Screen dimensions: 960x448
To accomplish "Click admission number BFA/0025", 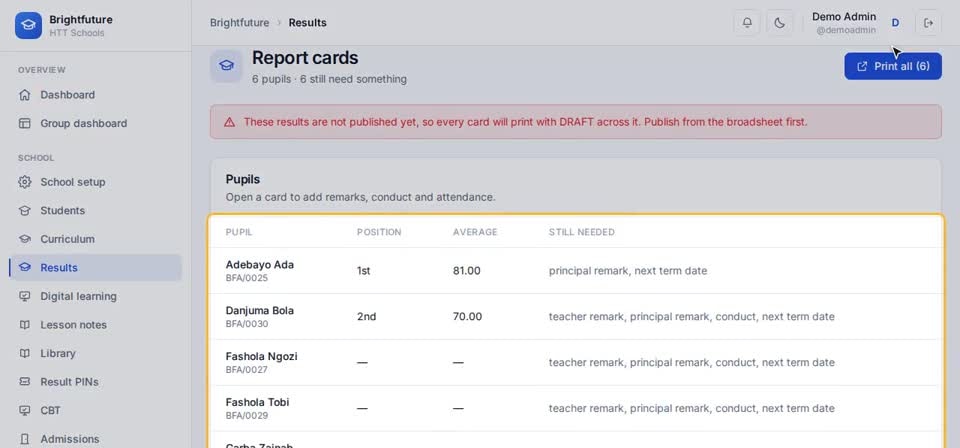I will click(x=247, y=278).
